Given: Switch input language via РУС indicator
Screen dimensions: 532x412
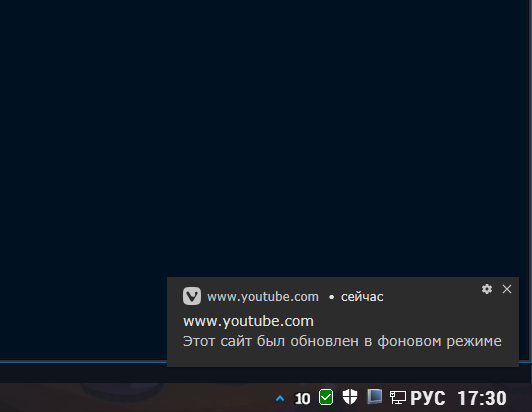Looking at the screenshot, I should click(x=428, y=398).
